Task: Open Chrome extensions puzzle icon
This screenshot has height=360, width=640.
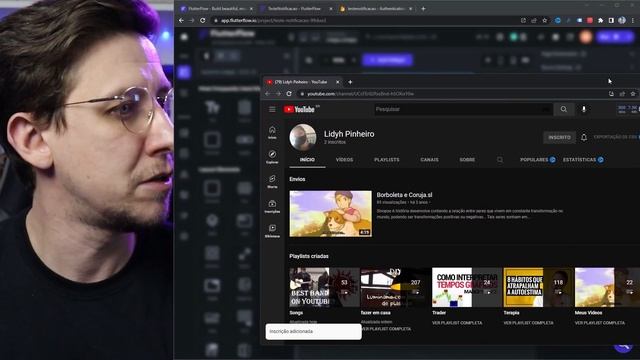Action: click(600, 20)
